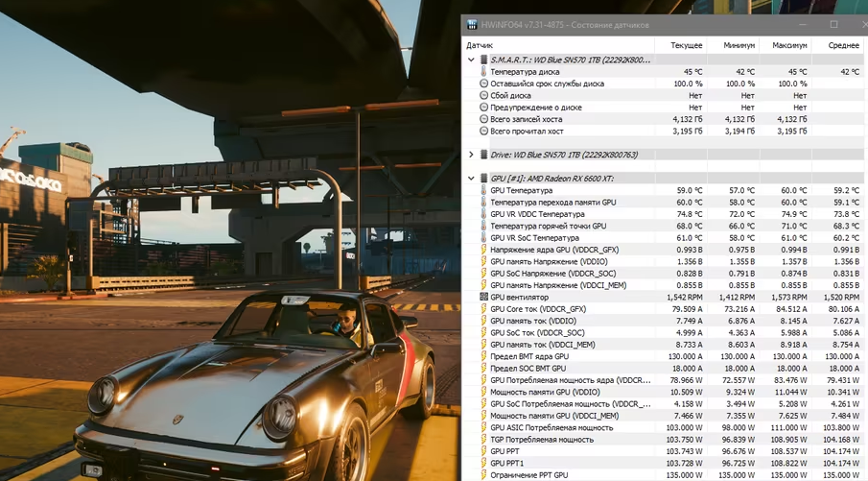Click the value 3,194 Гб

739,132
